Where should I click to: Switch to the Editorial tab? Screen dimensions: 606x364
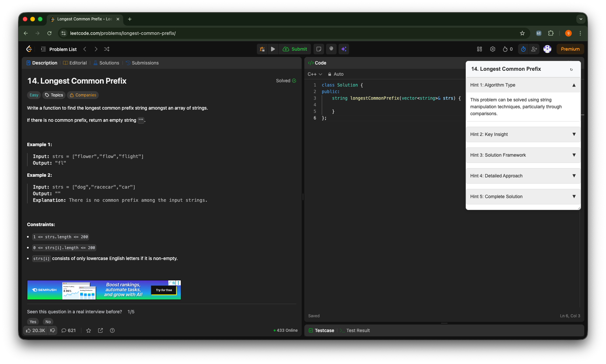(x=75, y=63)
